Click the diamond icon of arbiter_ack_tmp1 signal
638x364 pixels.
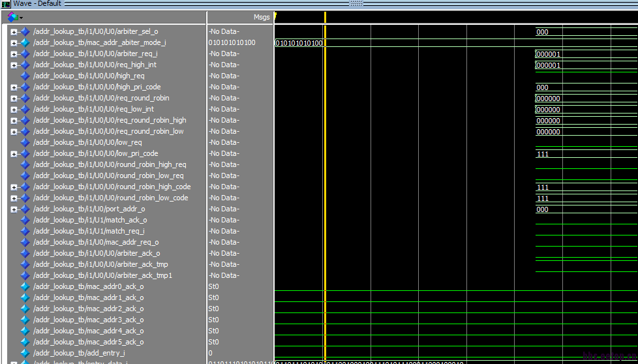25,275
